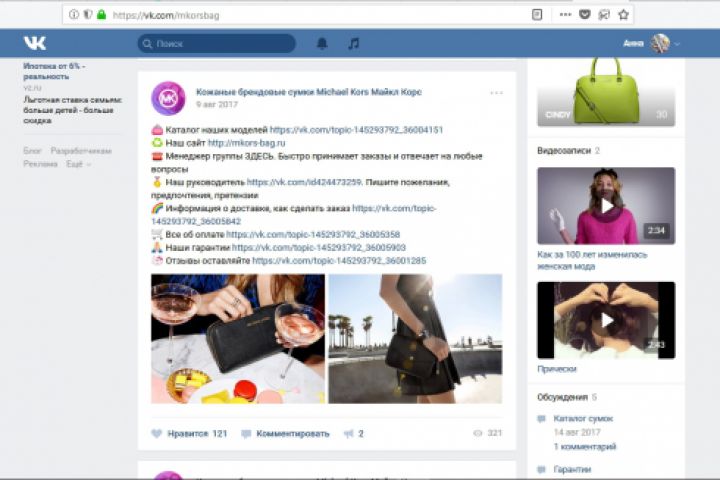The image size is (720, 480).
Task: Open the Каталог сумок discussion
Action: pos(583,418)
